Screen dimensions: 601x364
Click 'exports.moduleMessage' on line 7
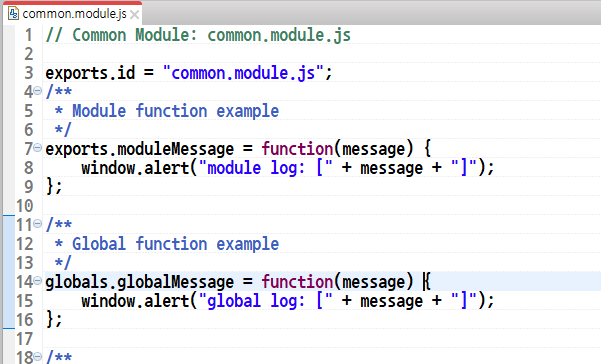[x=140, y=149]
